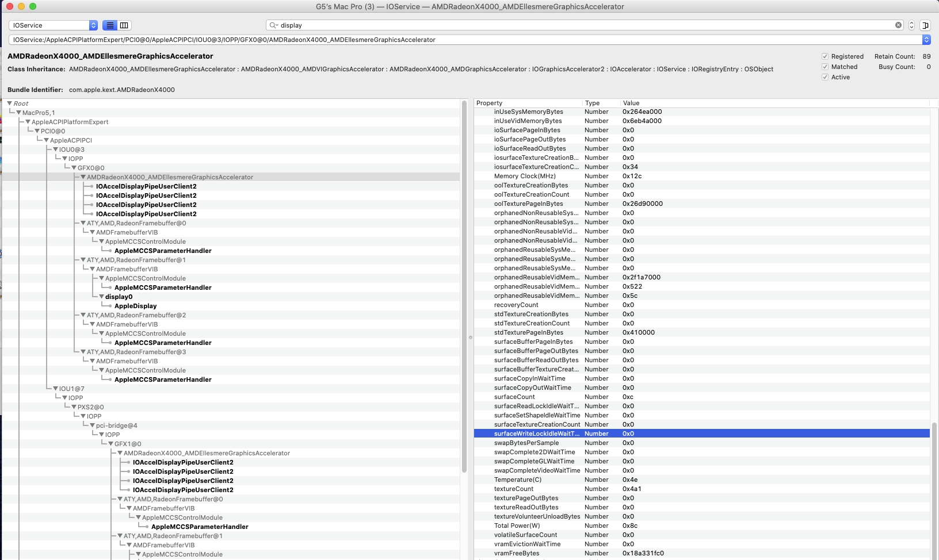
Task: Toggle the Matched checkbox
Action: 825,67
